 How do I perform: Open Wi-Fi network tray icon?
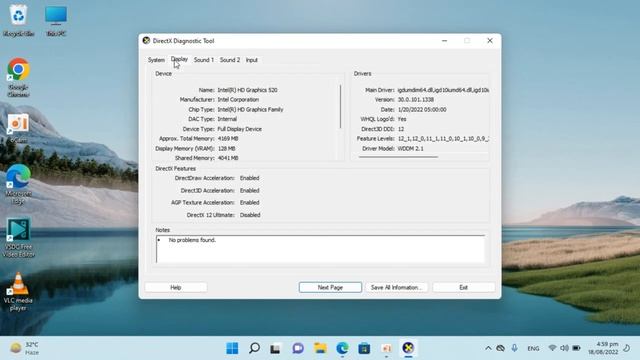coord(552,348)
